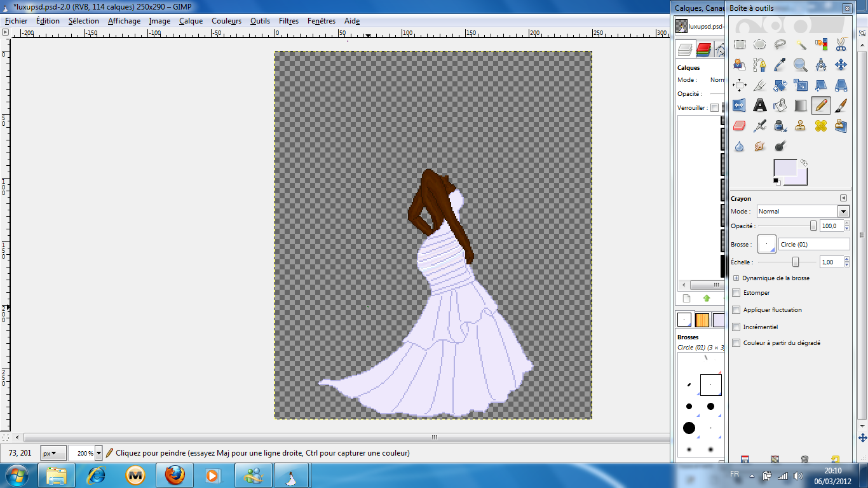This screenshot has height=488, width=868.
Task: Select the Dodge/Burn tool
Action: [780, 146]
